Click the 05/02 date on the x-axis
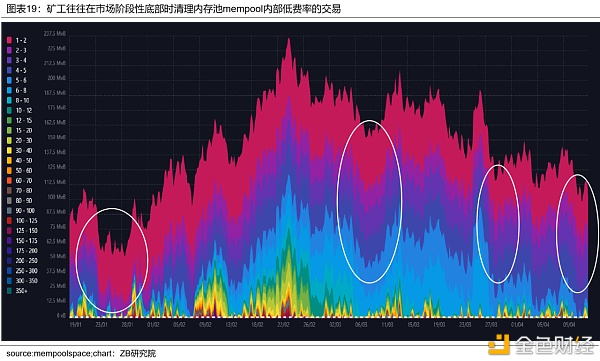Viewport: 600px width, 361px height. click(x=179, y=325)
